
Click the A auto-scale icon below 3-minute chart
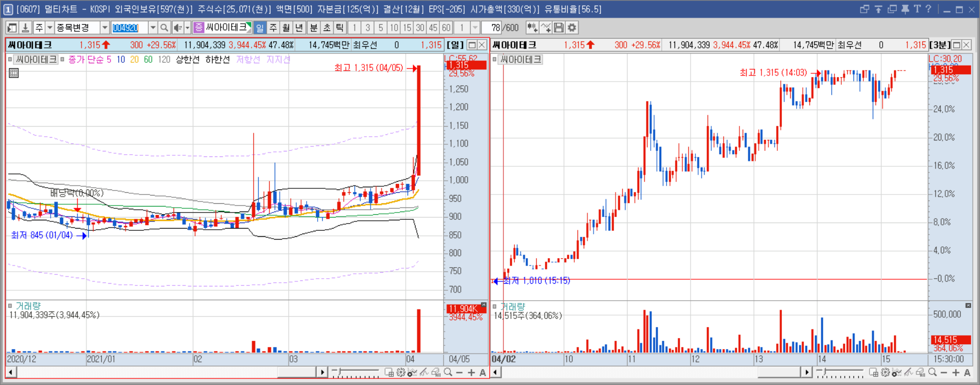(967, 373)
